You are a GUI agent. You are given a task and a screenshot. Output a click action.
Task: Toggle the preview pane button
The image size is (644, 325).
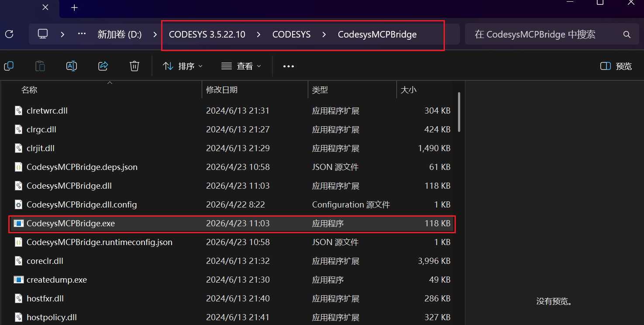(x=616, y=66)
